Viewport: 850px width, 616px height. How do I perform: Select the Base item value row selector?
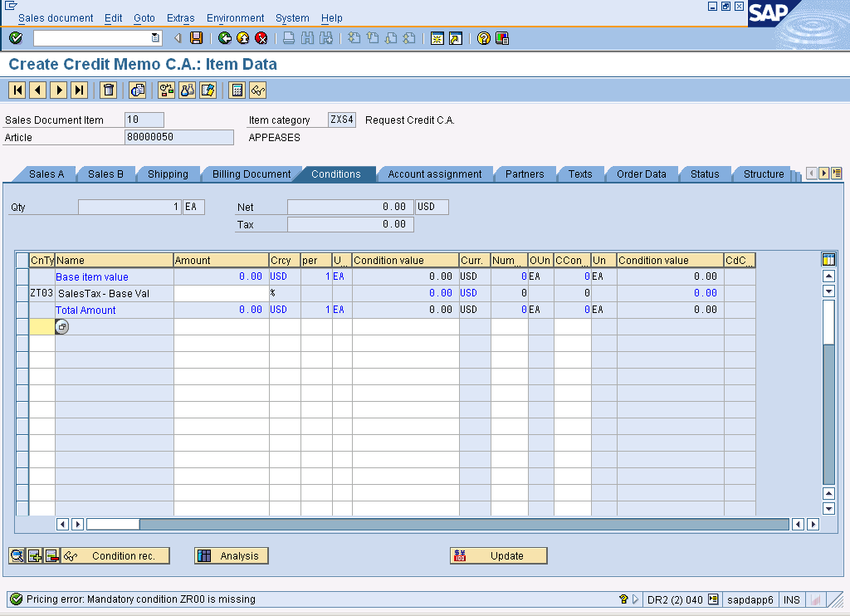click(x=22, y=276)
